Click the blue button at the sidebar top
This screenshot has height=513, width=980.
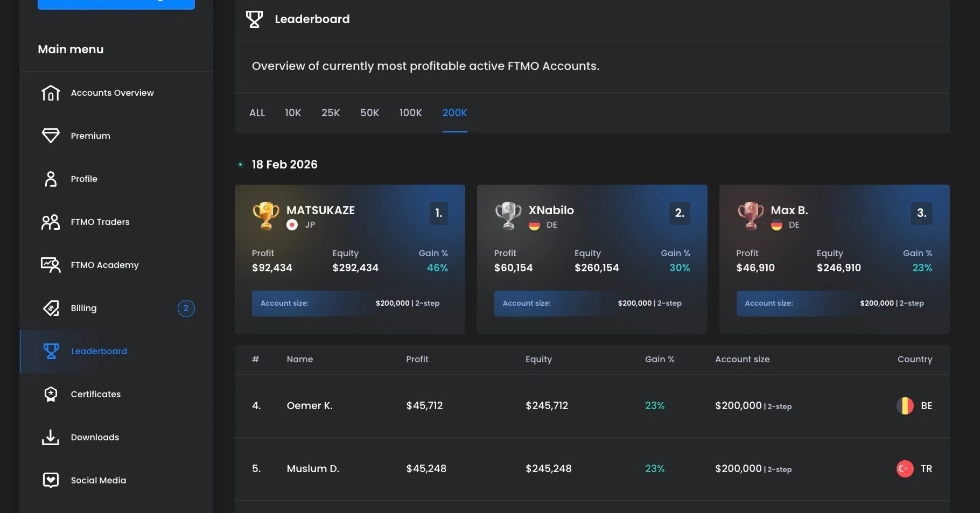(x=116, y=3)
